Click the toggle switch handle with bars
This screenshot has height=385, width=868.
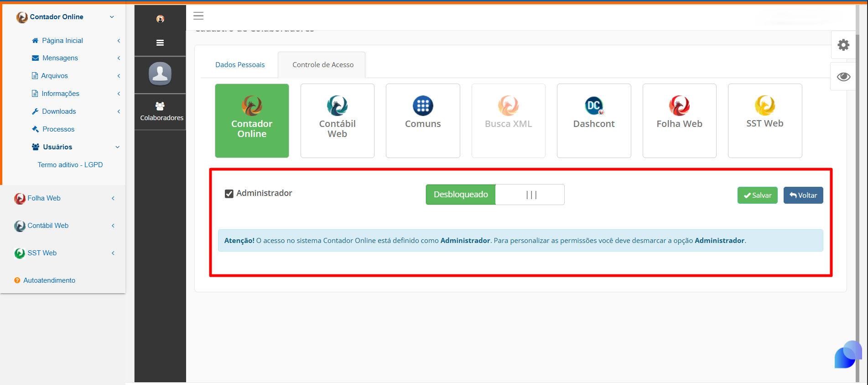(531, 195)
